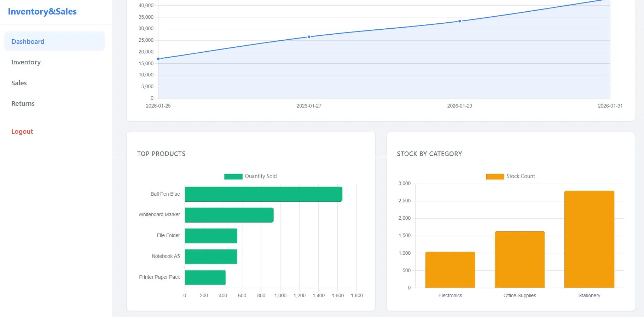Click the Inventory&Sales logo title

click(42, 12)
